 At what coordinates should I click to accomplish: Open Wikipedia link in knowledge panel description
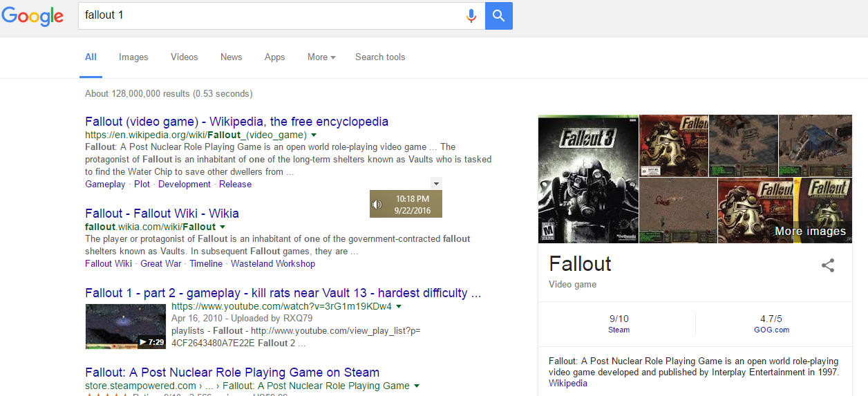pos(568,384)
